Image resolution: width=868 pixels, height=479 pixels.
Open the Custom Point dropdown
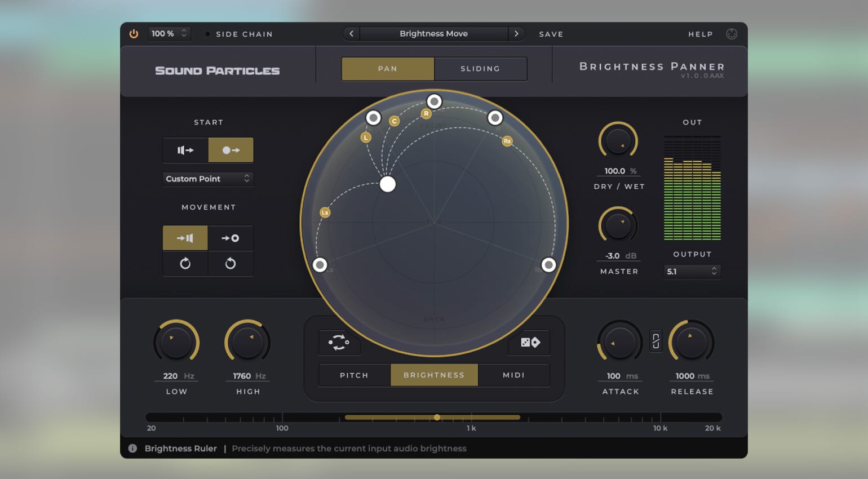207,179
